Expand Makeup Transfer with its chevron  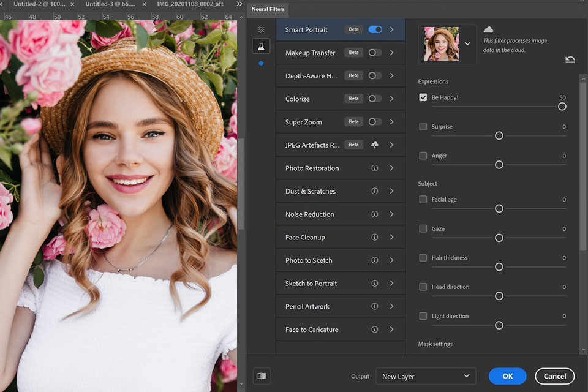(391, 53)
